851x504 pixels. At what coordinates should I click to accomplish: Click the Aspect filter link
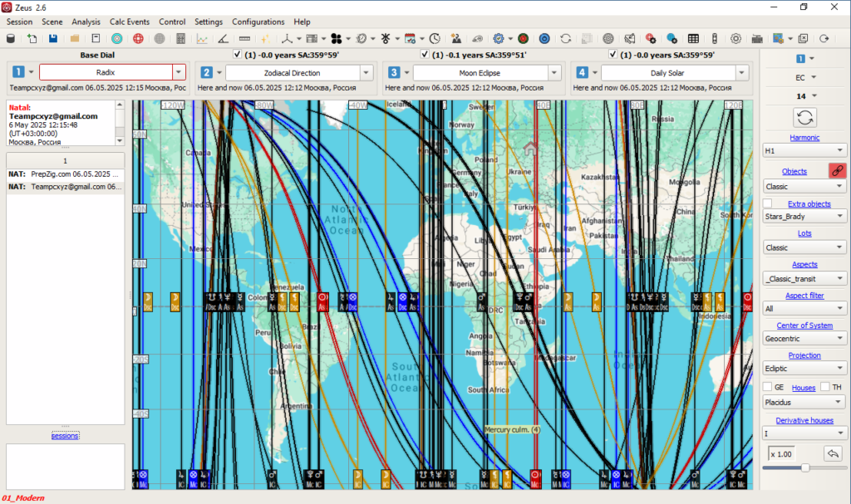point(804,296)
